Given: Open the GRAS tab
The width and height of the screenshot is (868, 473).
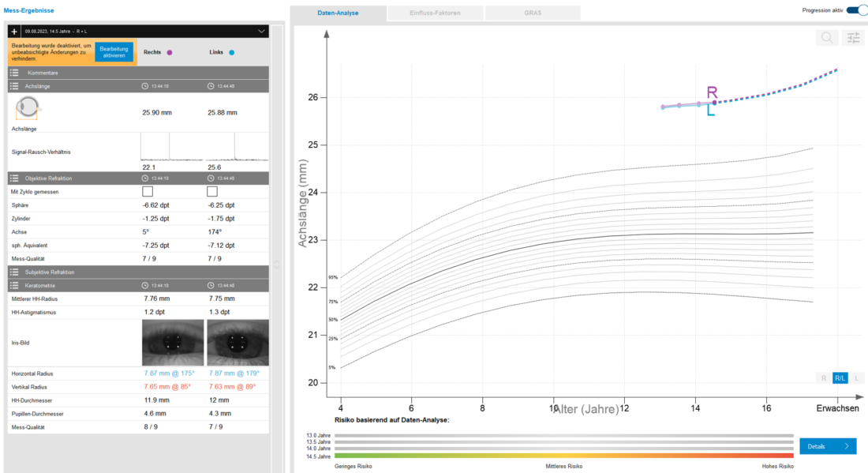Looking at the screenshot, I should pos(533,13).
